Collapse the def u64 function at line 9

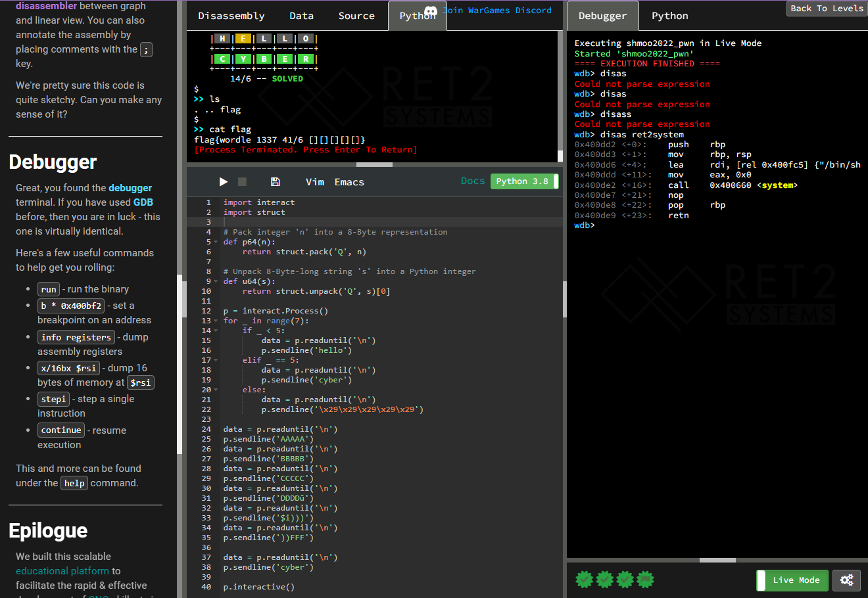(216, 281)
